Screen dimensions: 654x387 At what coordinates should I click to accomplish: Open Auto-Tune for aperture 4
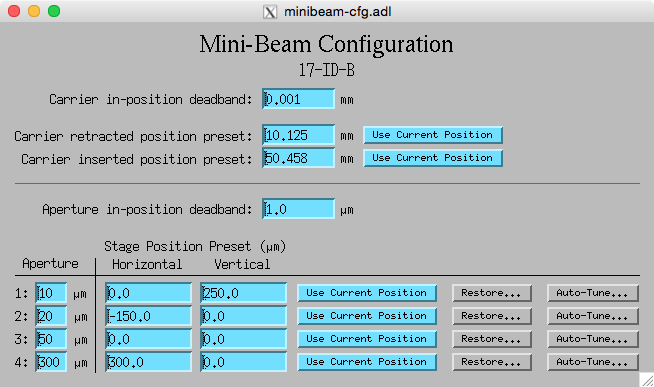pos(592,362)
